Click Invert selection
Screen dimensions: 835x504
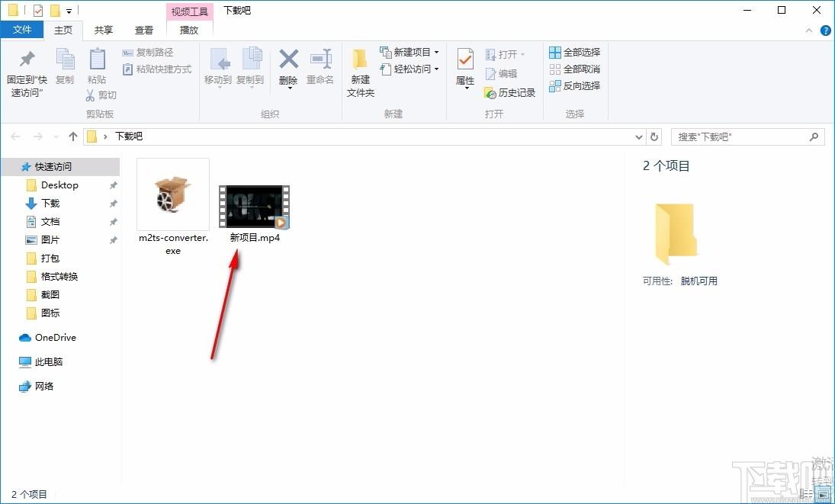(575, 85)
